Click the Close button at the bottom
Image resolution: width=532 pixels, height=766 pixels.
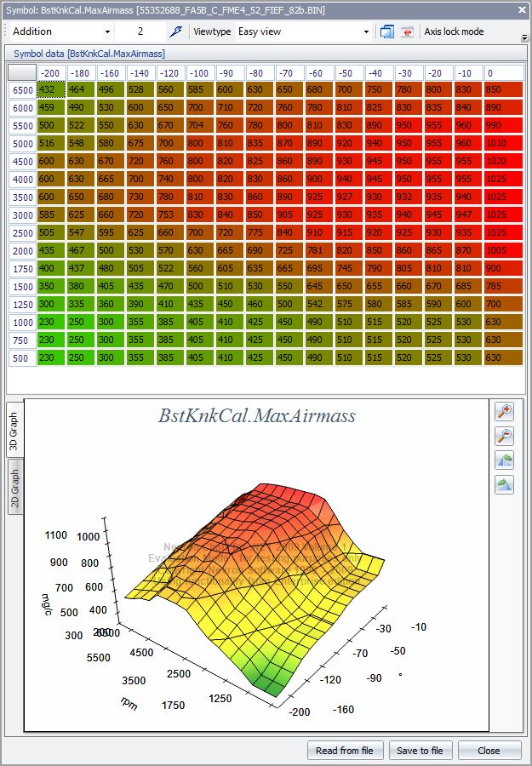489,751
